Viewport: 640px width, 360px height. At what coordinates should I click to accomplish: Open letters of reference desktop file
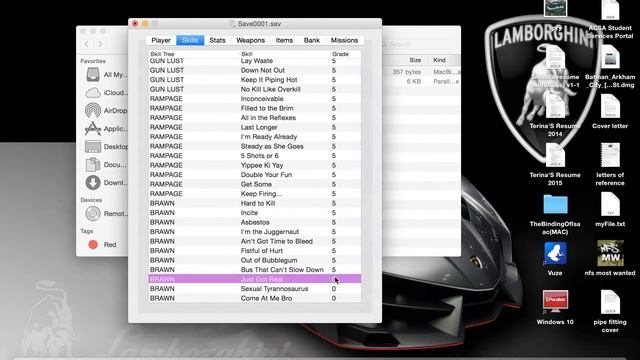click(610, 156)
